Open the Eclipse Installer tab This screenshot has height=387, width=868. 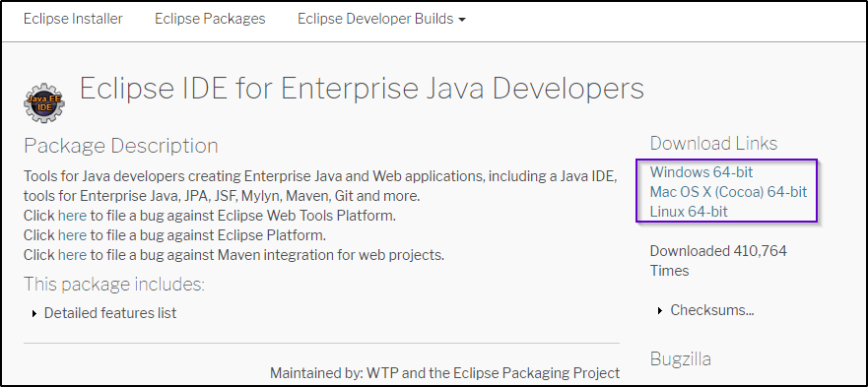pyautogui.click(x=73, y=19)
